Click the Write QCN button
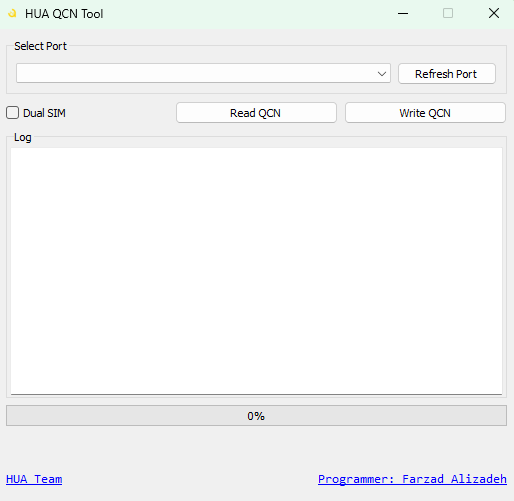The image size is (514, 501). pos(425,113)
